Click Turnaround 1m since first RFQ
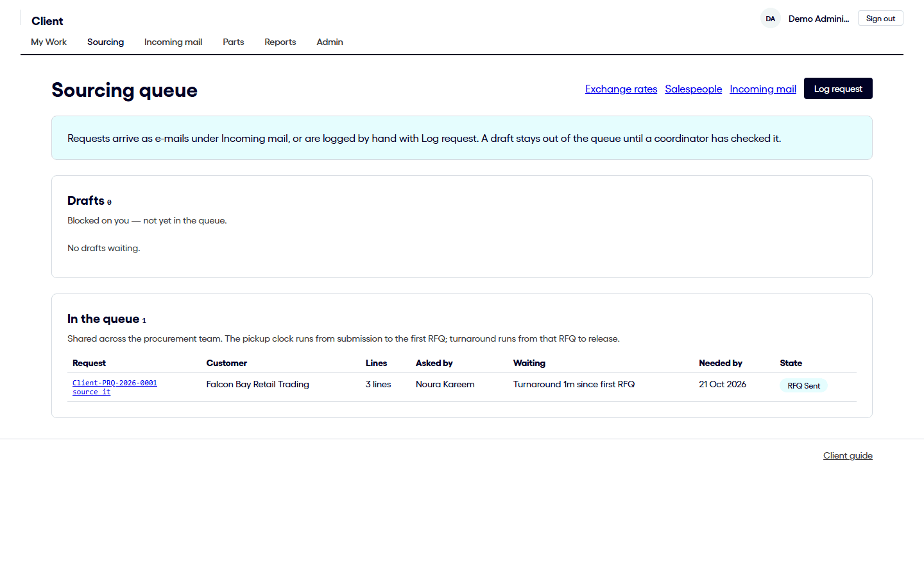The height and width of the screenshot is (578, 924). tap(574, 384)
